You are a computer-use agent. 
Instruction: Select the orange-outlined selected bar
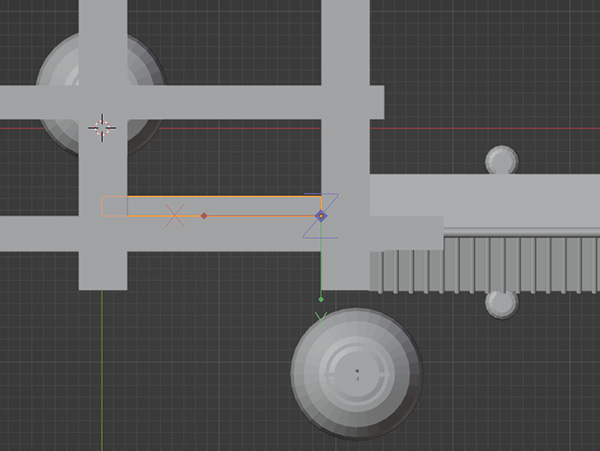coord(250,205)
